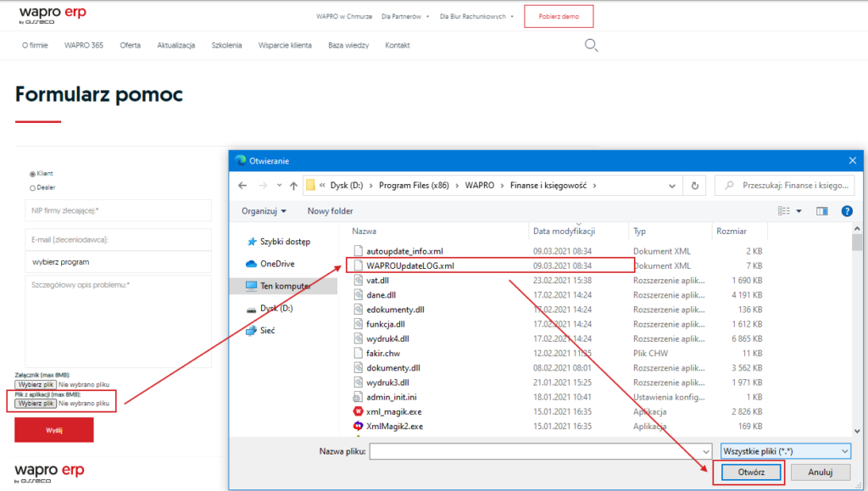Click the search magnifier icon on website
868x491 pixels.
click(591, 46)
